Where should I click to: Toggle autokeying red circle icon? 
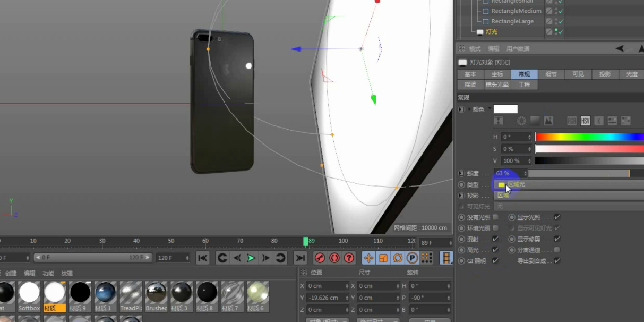(334, 258)
